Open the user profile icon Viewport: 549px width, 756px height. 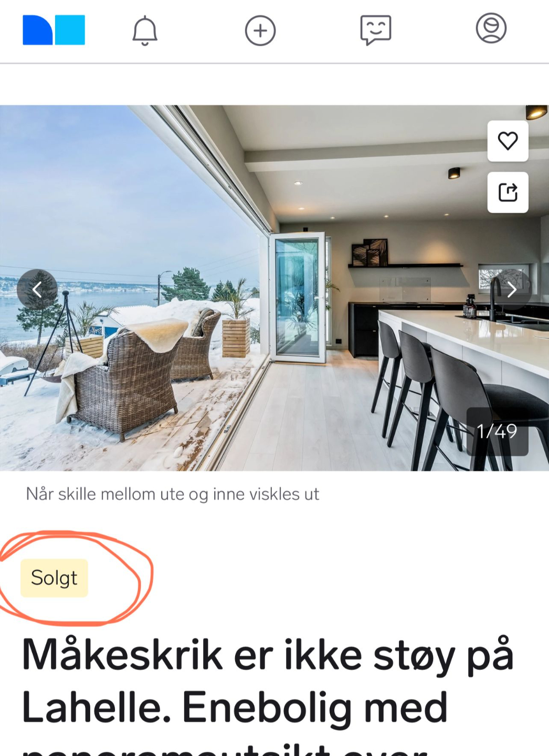pyautogui.click(x=491, y=28)
